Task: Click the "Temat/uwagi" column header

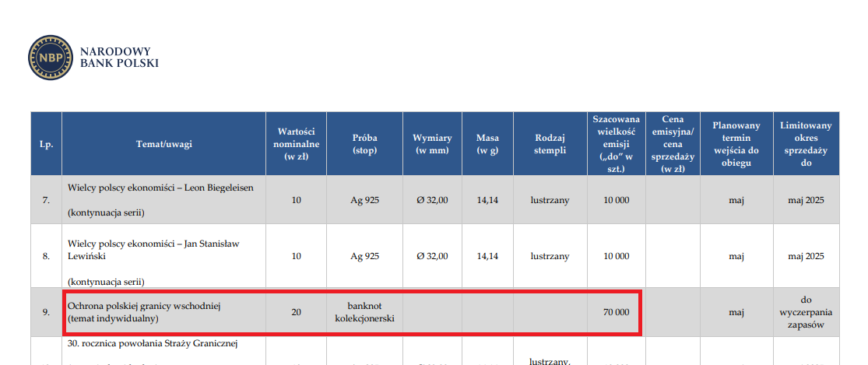Action: coord(163,144)
